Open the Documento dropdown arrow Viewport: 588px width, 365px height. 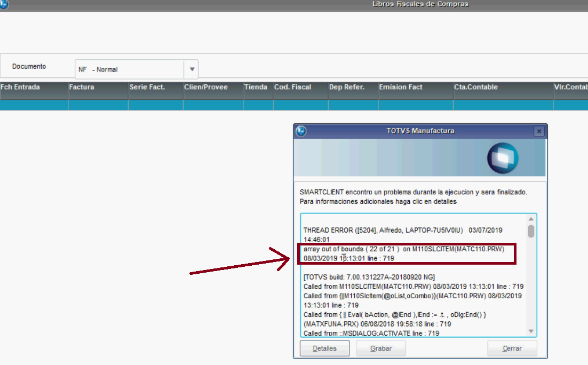pyautogui.click(x=192, y=69)
